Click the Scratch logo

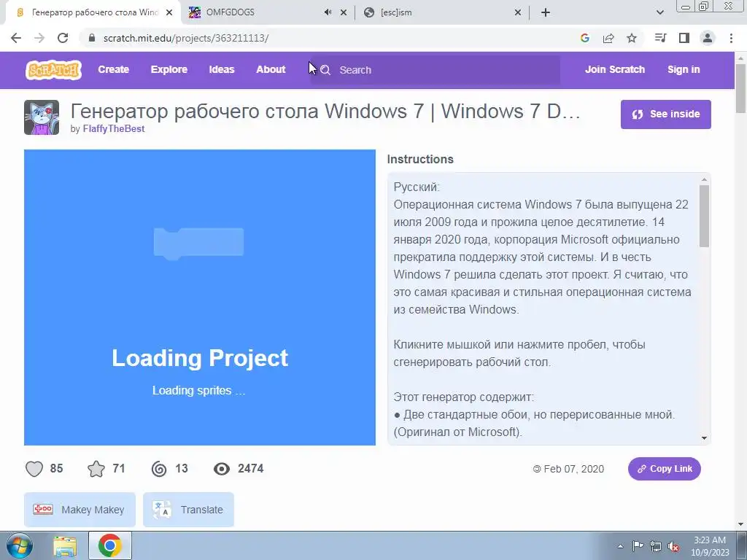(x=53, y=69)
